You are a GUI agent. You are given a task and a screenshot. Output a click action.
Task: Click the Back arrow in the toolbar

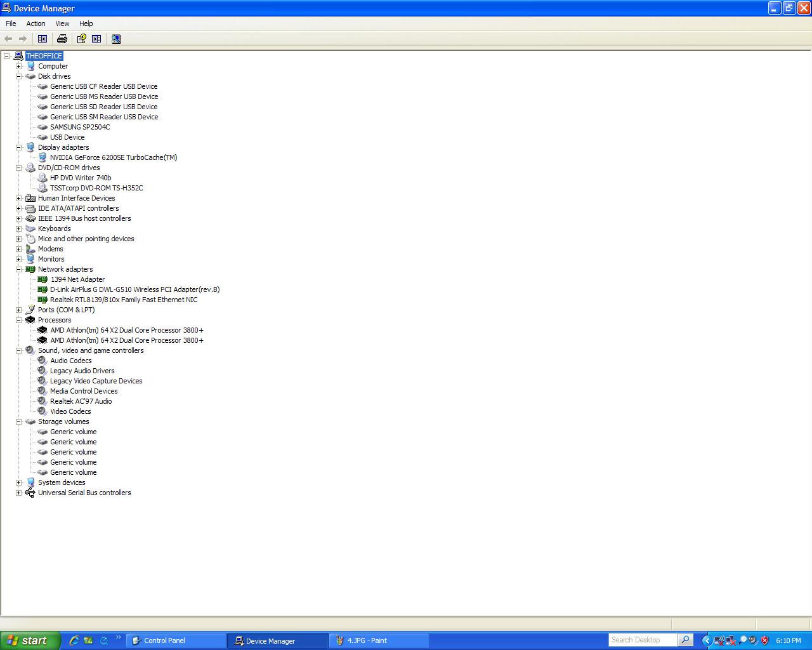pyautogui.click(x=8, y=39)
